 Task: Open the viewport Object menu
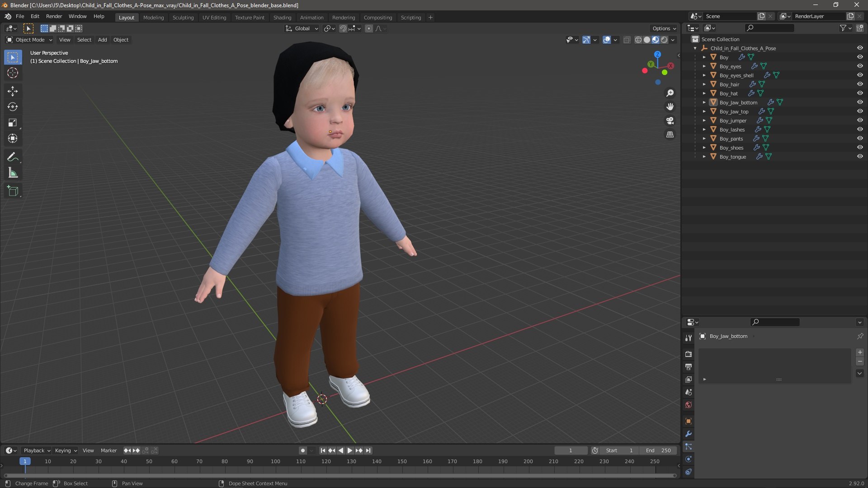coord(121,40)
